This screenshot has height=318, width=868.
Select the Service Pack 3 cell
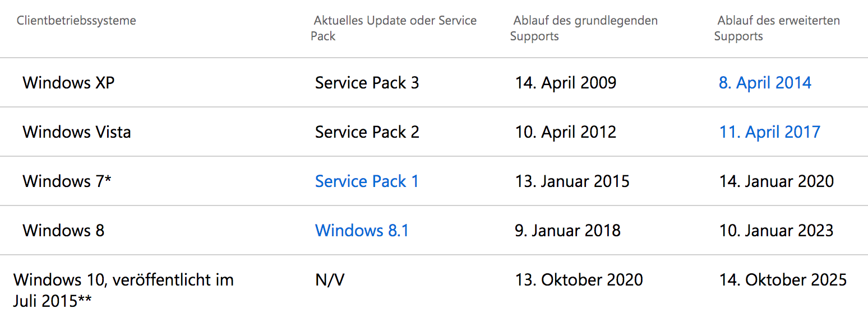(x=367, y=83)
